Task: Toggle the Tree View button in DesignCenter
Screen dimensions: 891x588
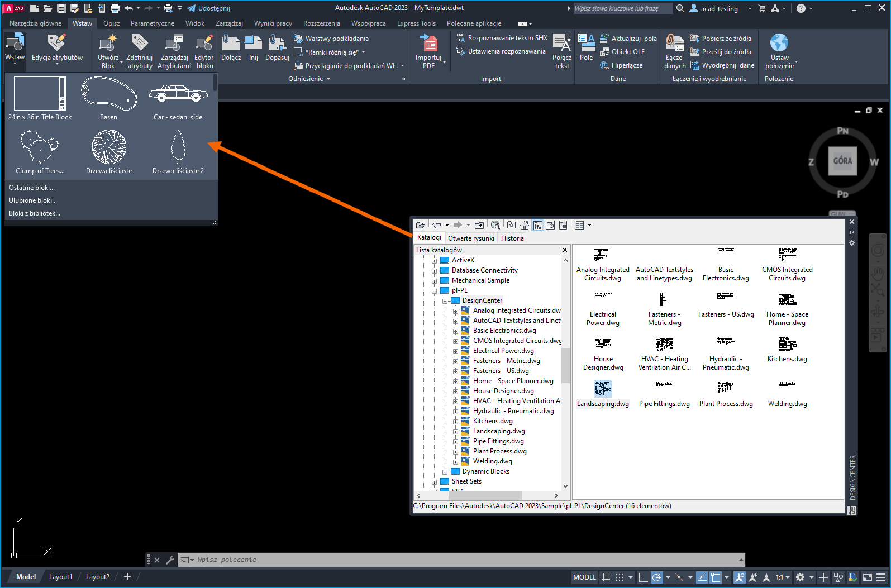Action: click(537, 225)
